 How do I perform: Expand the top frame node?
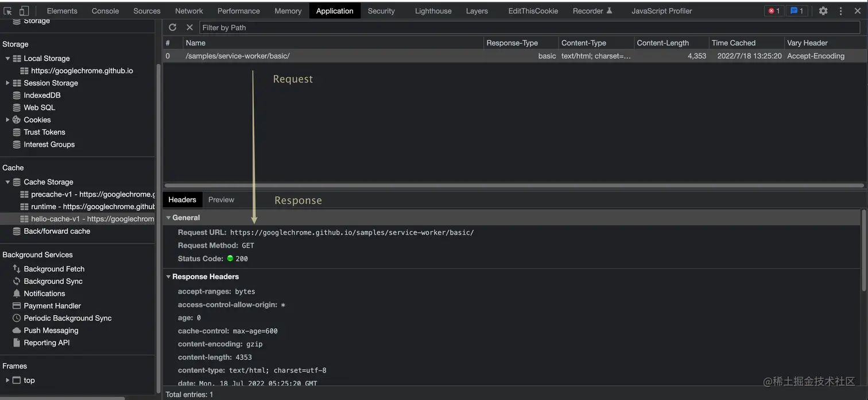7,380
